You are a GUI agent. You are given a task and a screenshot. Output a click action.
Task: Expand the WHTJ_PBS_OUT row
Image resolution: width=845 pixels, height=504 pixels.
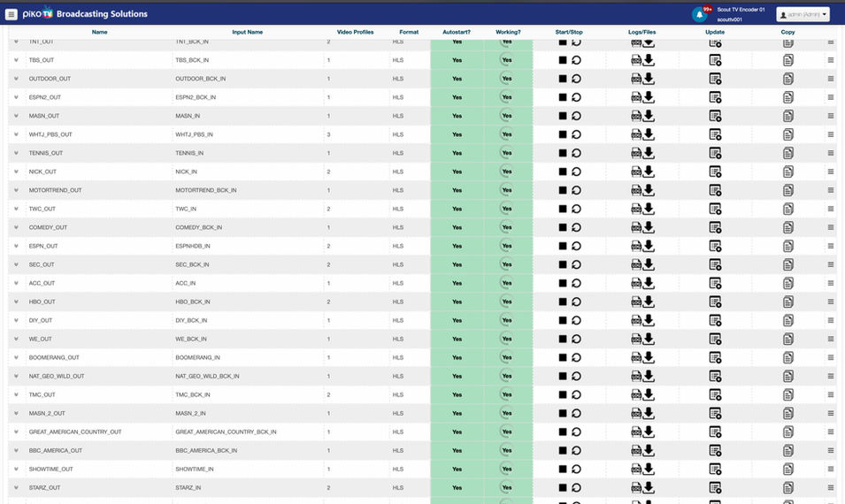pos(16,134)
